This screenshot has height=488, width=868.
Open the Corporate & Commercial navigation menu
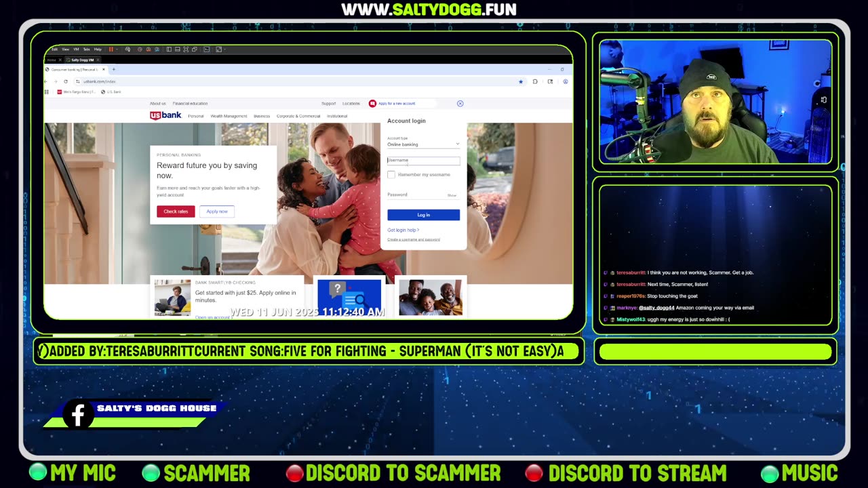(298, 116)
